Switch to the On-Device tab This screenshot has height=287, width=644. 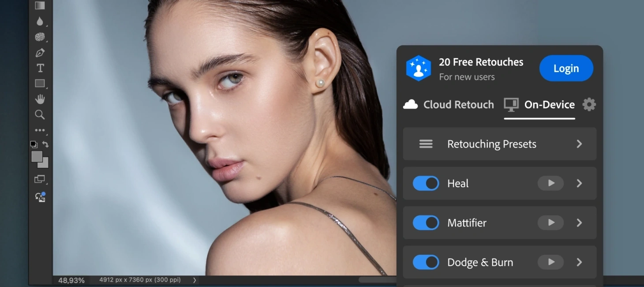(x=539, y=105)
